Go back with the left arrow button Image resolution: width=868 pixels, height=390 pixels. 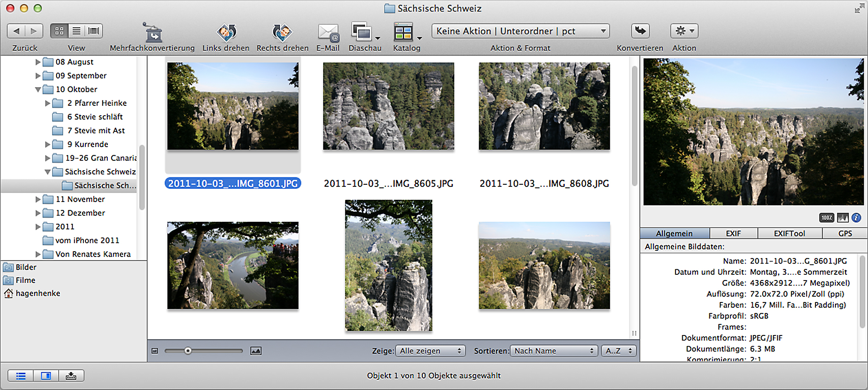tap(17, 31)
